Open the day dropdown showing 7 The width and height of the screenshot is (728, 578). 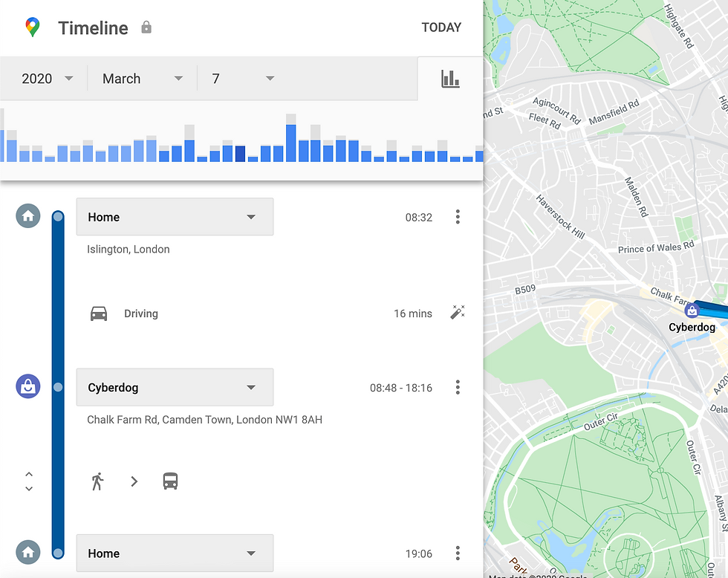click(x=244, y=79)
